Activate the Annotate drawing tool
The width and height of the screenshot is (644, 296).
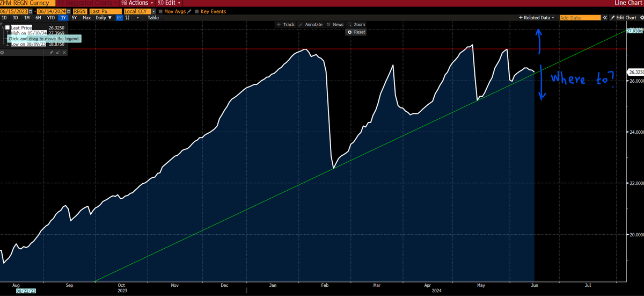pos(311,25)
